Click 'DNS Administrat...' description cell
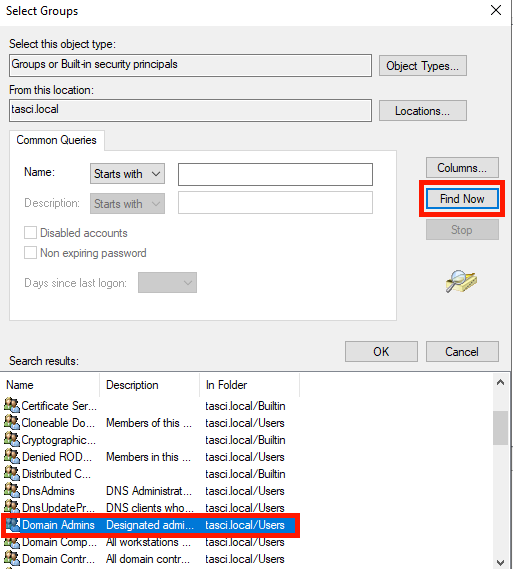513x569 pixels. [149, 491]
